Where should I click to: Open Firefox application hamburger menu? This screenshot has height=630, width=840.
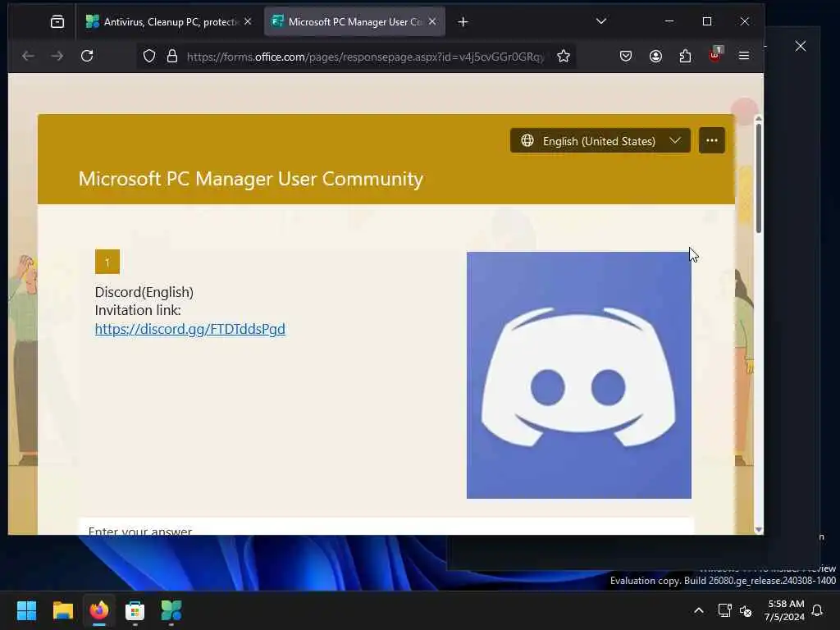(744, 56)
